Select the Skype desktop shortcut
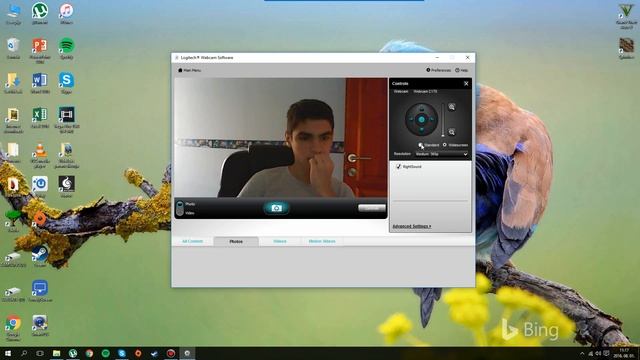Screen dimensions: 640x360 point(66,83)
